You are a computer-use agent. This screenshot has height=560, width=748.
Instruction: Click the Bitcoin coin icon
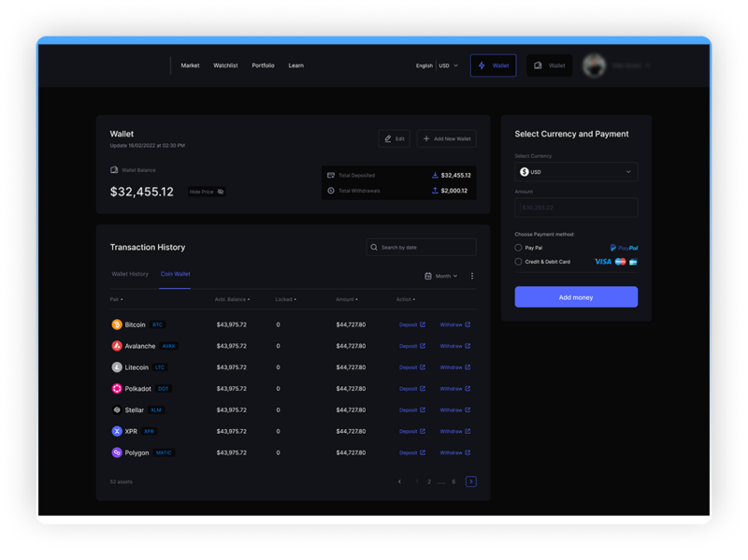[117, 324]
